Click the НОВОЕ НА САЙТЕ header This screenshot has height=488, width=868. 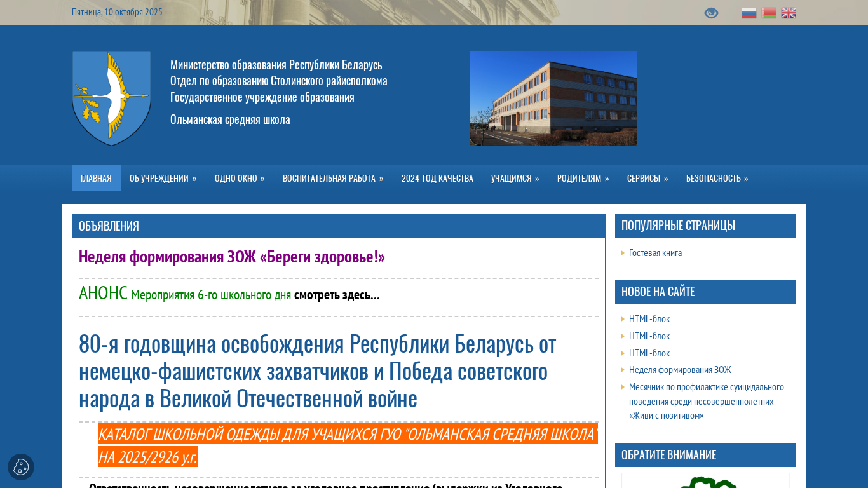tap(705, 292)
